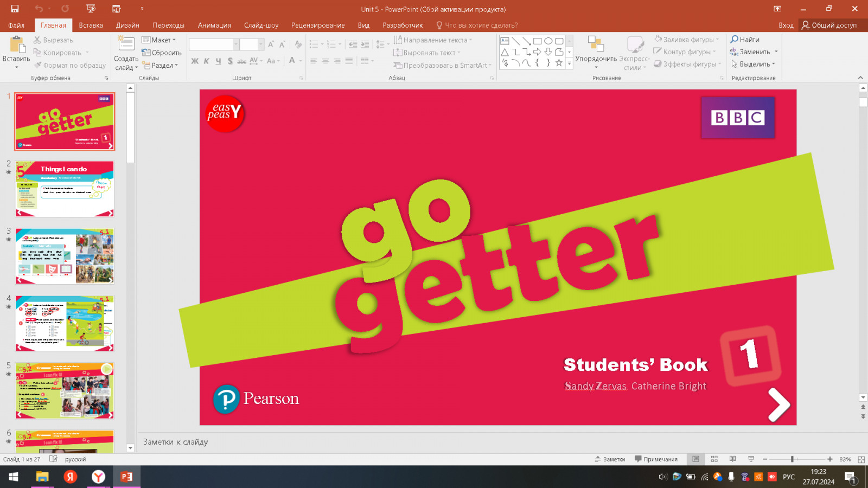Align text to the left
The width and height of the screenshot is (868, 488).
click(x=314, y=61)
